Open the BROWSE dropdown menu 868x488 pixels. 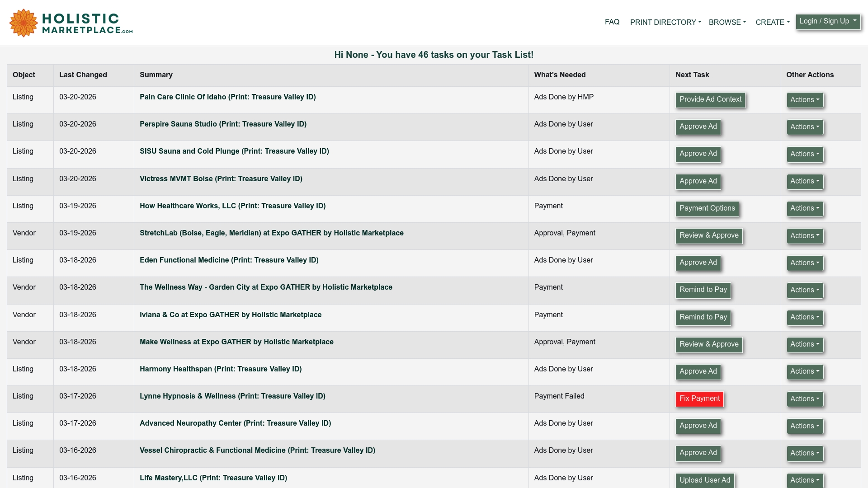point(727,22)
